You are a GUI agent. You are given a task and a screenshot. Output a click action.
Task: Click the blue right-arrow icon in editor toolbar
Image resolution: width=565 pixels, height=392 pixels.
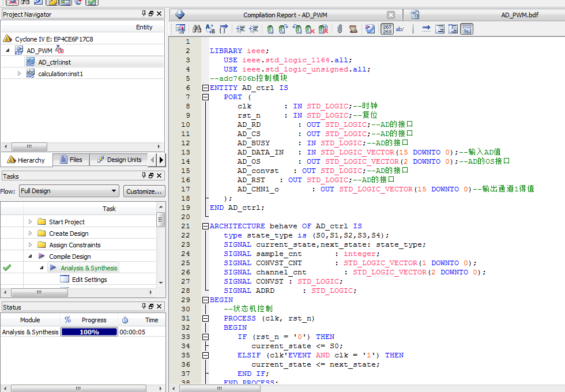(x=426, y=29)
